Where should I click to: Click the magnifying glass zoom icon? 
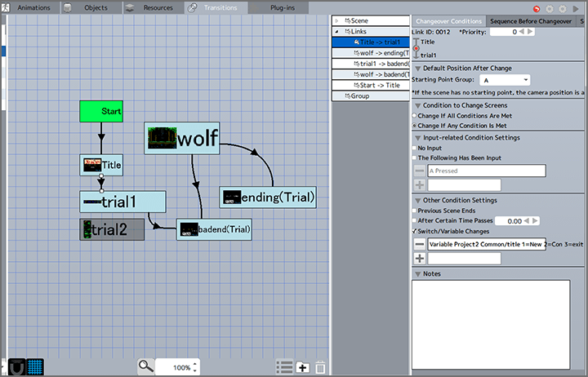click(x=145, y=366)
